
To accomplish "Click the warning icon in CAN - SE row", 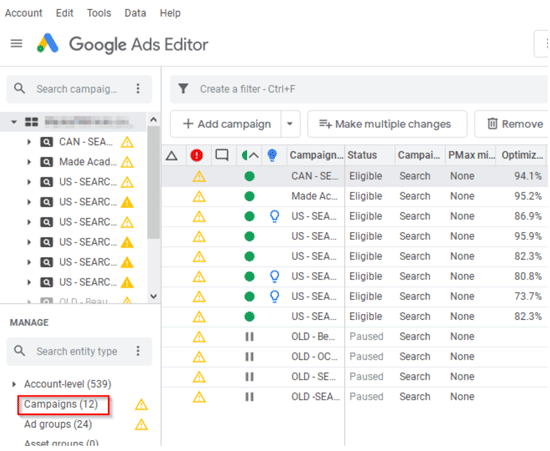I will (x=199, y=176).
